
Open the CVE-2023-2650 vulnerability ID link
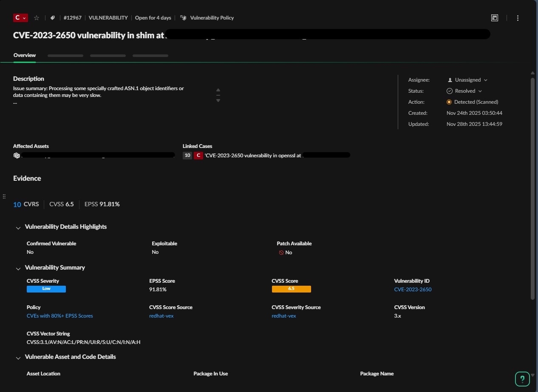coord(413,290)
